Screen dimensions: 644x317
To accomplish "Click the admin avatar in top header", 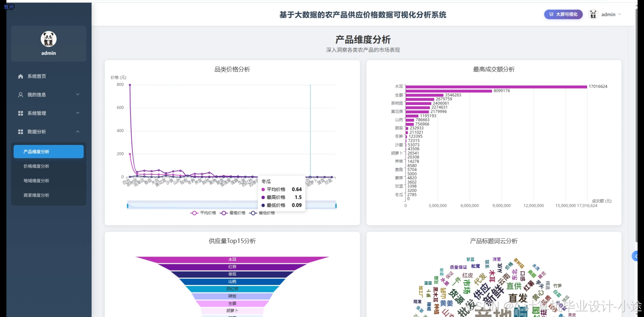I will click(593, 14).
